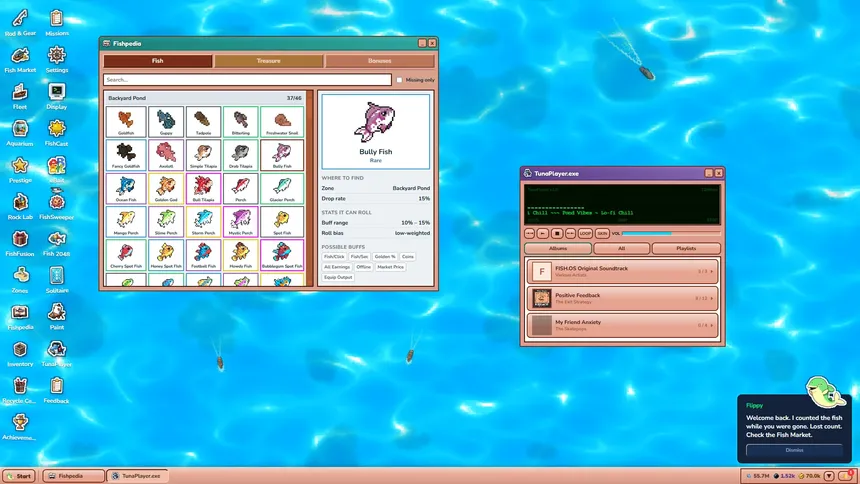Viewport: 860px width, 484px height.
Task: Select the Goldfish entry in Fishpedia
Action: click(x=126, y=121)
